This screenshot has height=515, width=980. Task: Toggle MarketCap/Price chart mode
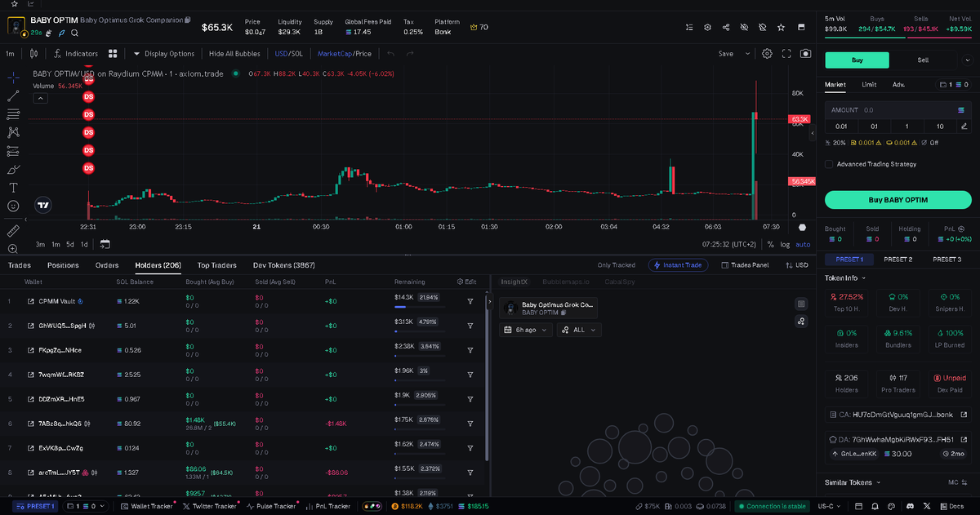pyautogui.click(x=344, y=54)
